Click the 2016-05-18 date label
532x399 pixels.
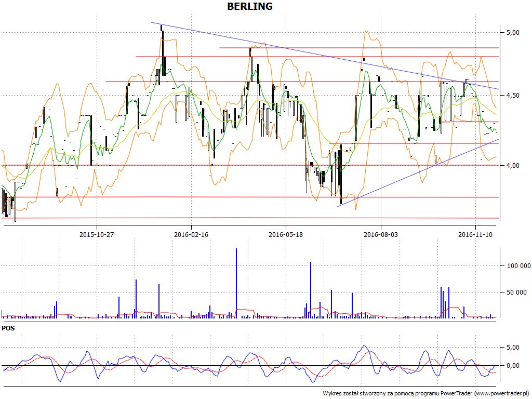pyautogui.click(x=286, y=234)
